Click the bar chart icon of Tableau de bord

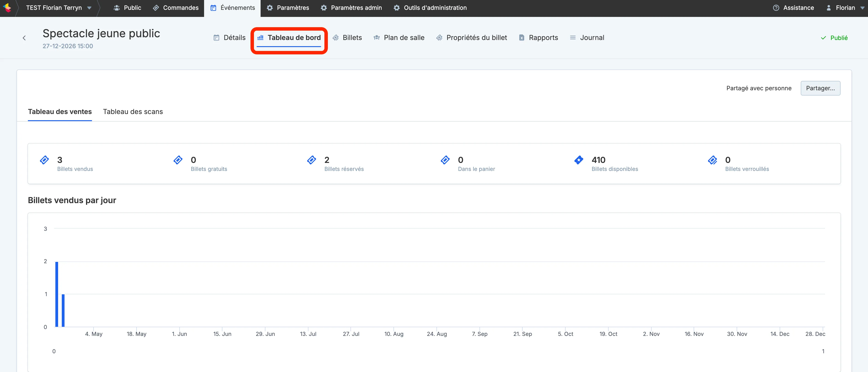coord(260,37)
